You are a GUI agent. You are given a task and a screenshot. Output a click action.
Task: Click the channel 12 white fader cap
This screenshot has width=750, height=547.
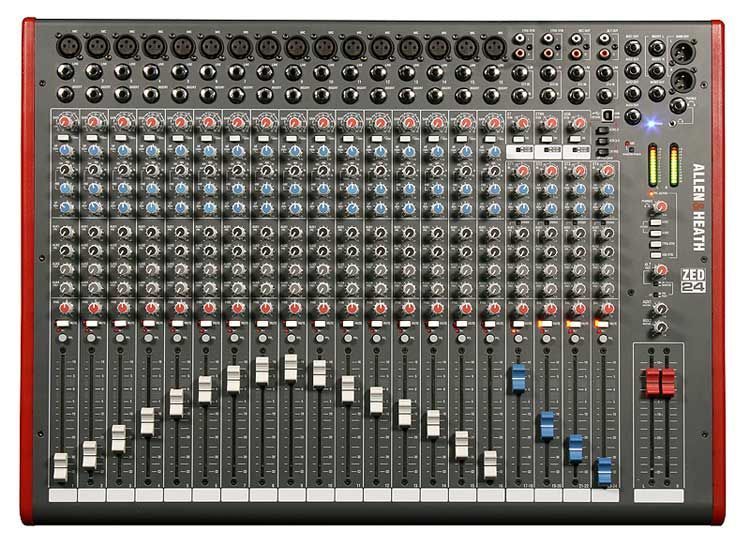pyautogui.click(x=376, y=400)
